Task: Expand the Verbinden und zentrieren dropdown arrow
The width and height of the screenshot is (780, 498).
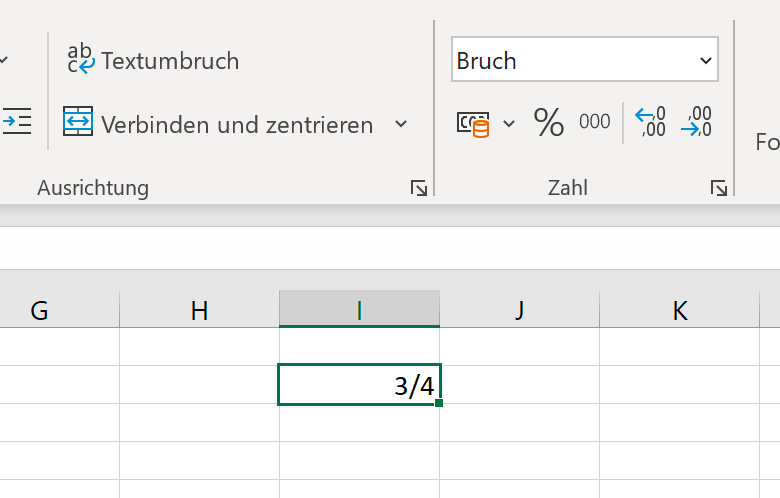Action: pyautogui.click(x=401, y=123)
